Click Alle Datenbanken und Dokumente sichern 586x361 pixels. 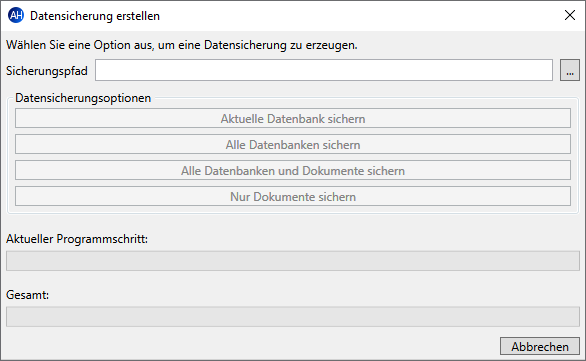point(293,170)
